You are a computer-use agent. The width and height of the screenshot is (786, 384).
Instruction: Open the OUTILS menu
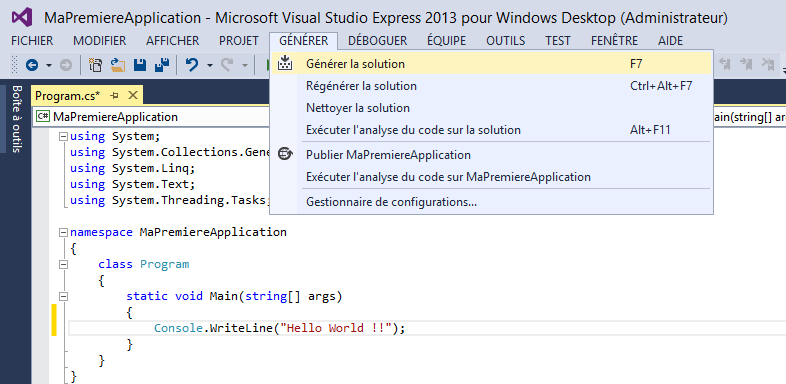point(506,41)
